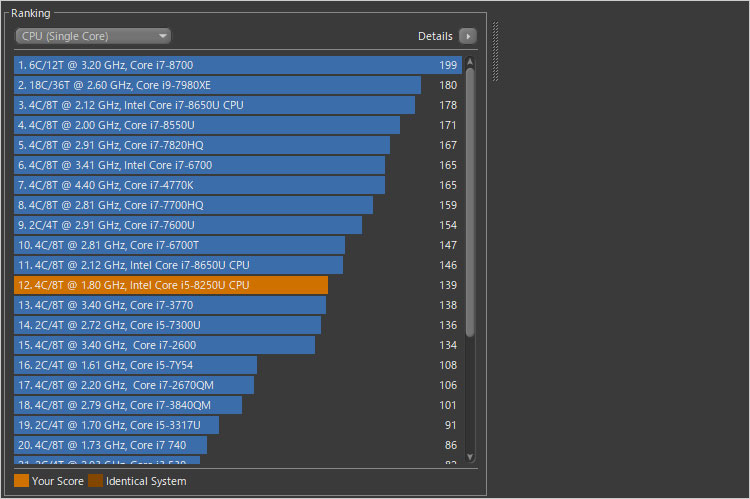
Task: Click the scrollbar up arrow
Action: coord(470,62)
